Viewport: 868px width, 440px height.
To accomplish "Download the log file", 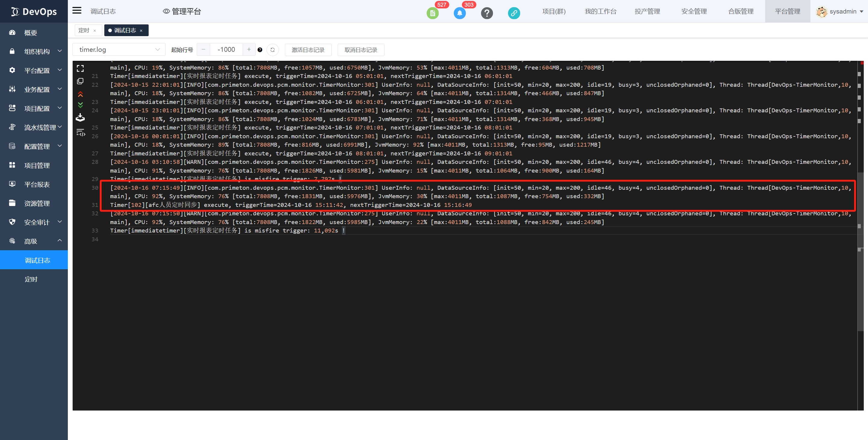I will click(x=80, y=117).
